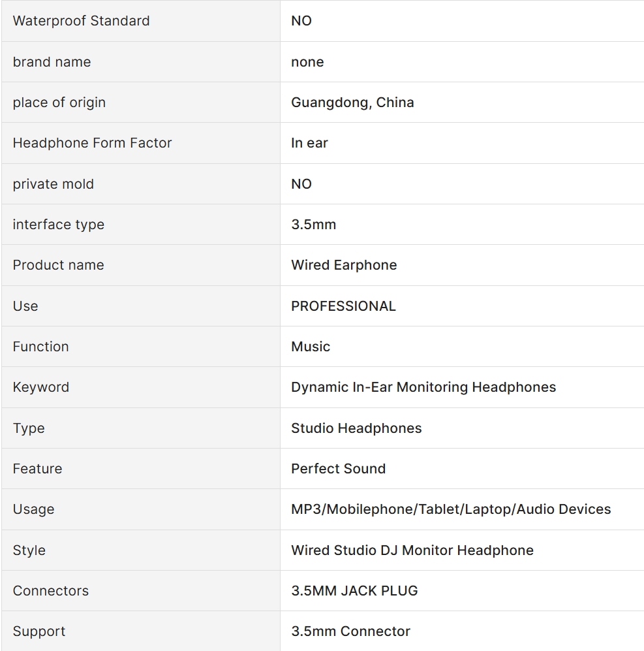Screen dimensions: 644x651
Task: Select the 3.5MM JACK PLUG connectors value
Action: (x=355, y=591)
